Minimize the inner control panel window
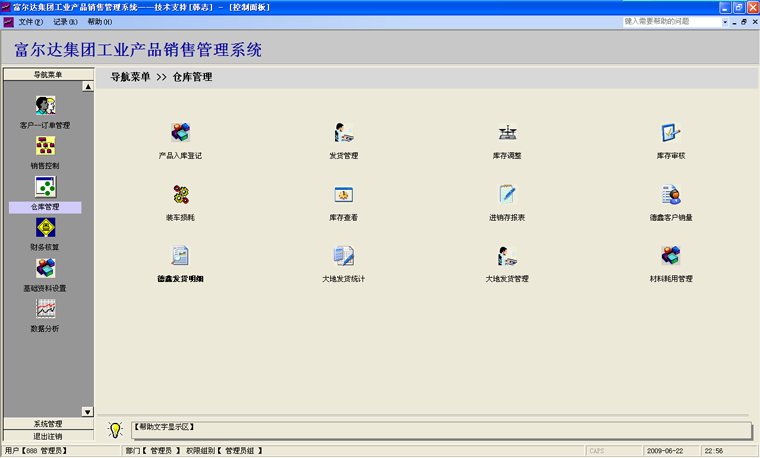Screen dimensions: 760x458 coord(734,22)
